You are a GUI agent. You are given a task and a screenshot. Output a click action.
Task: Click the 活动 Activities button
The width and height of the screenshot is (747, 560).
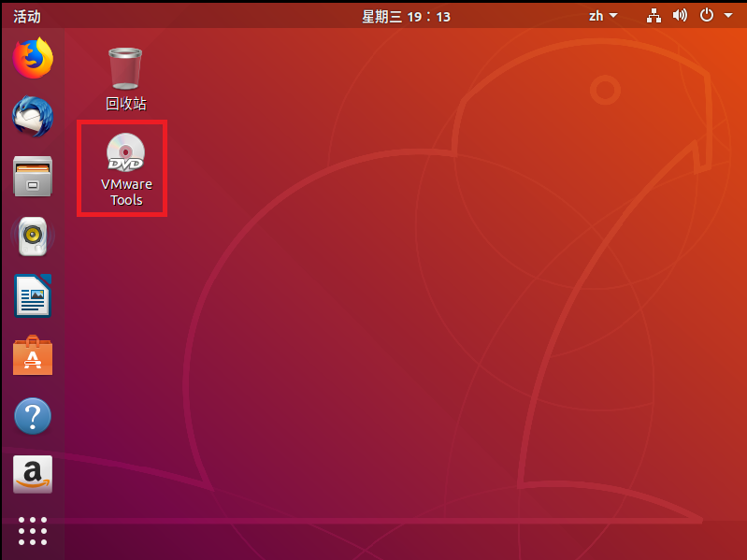(x=27, y=16)
